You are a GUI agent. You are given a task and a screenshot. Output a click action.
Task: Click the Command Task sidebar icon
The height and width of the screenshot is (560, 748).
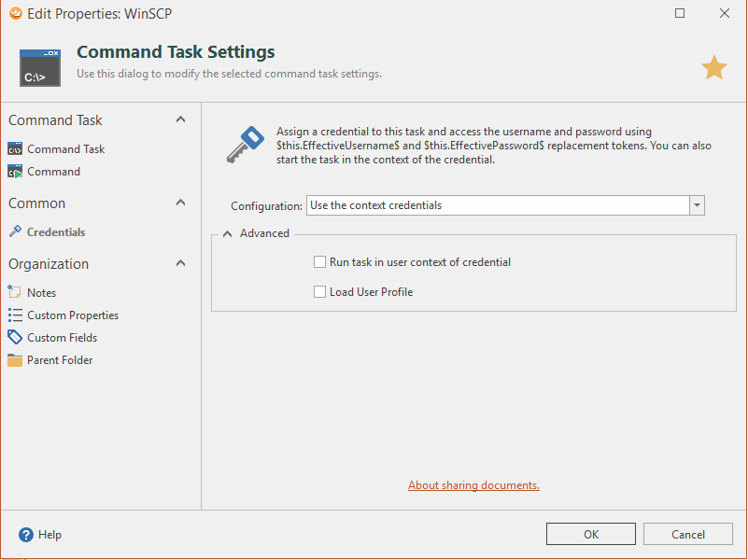(15, 149)
